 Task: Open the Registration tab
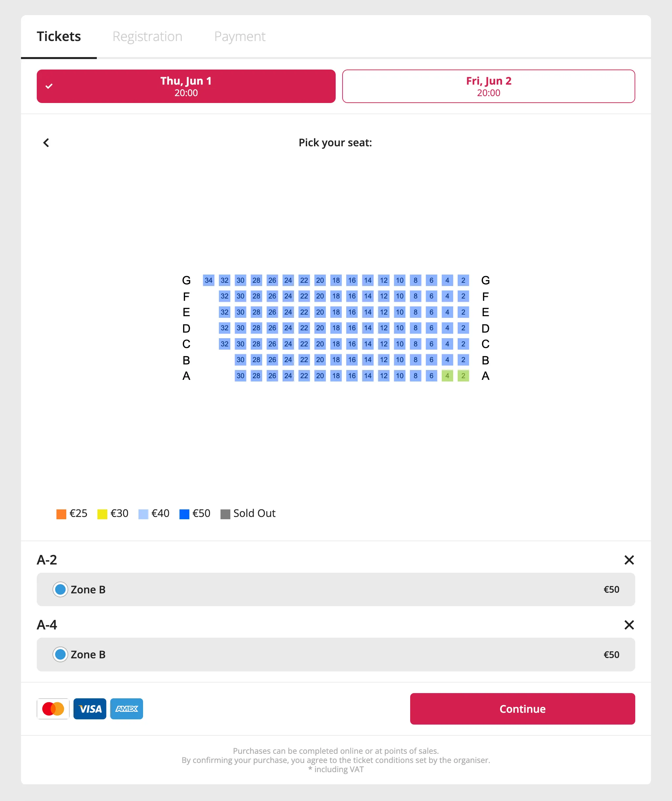click(x=147, y=37)
